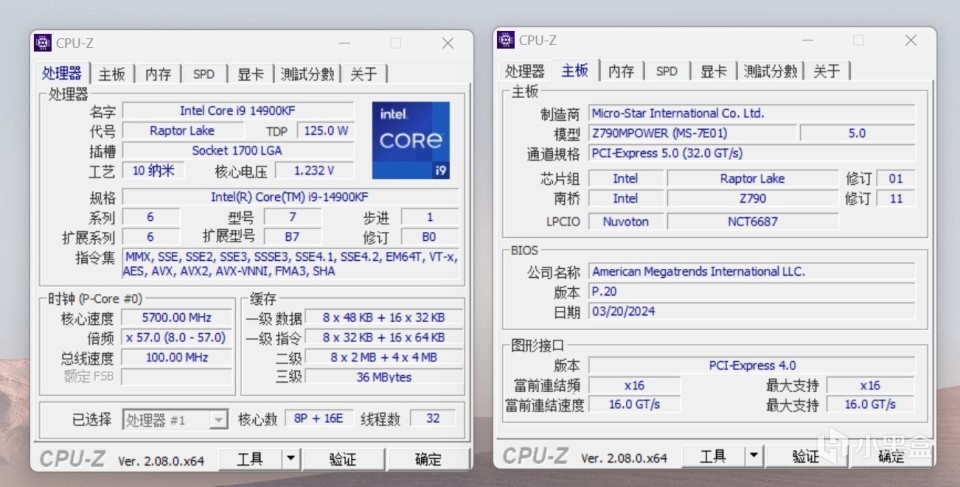Click specification Intel(R) Core(TM) i9-14900KF

coord(290,197)
